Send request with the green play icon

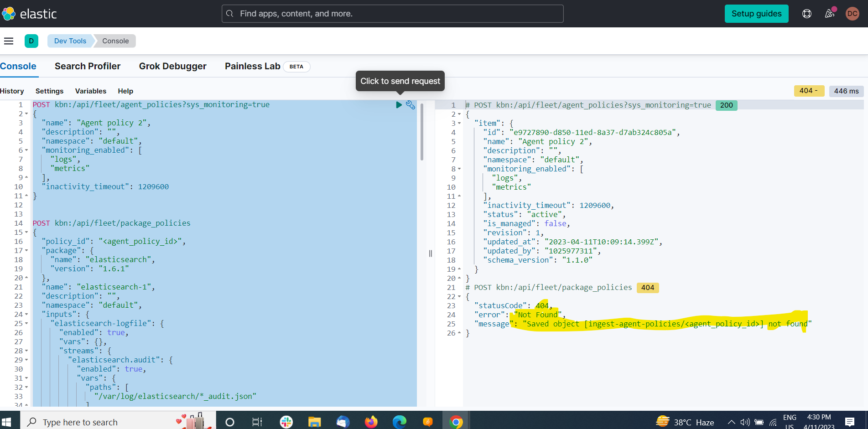pos(399,105)
